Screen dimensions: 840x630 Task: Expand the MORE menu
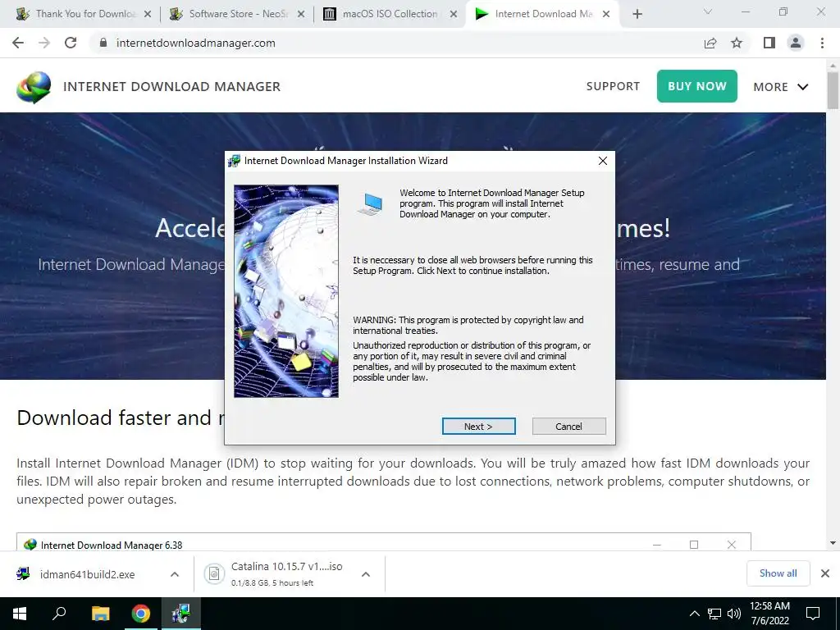pyautogui.click(x=781, y=87)
